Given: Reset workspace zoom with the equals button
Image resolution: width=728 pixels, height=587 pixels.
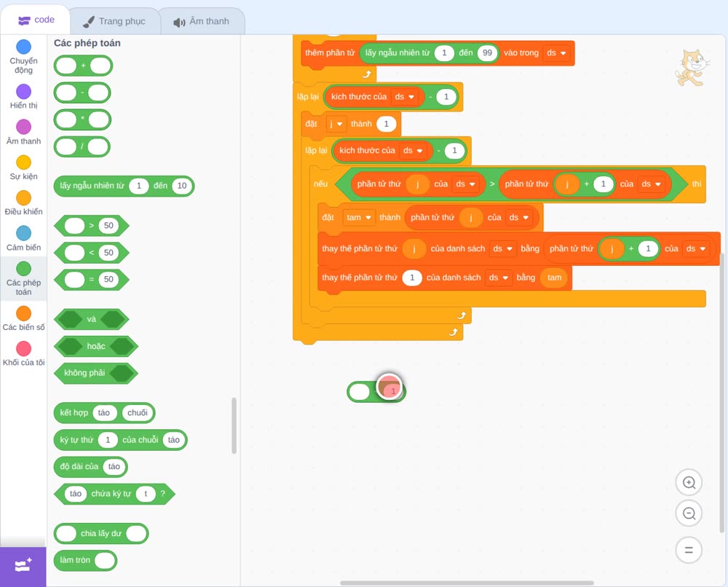Looking at the screenshot, I should [x=689, y=551].
